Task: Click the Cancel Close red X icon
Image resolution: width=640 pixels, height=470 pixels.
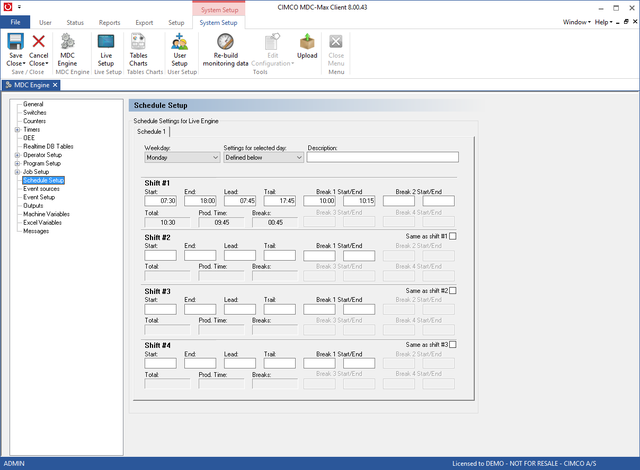Action: click(x=39, y=42)
